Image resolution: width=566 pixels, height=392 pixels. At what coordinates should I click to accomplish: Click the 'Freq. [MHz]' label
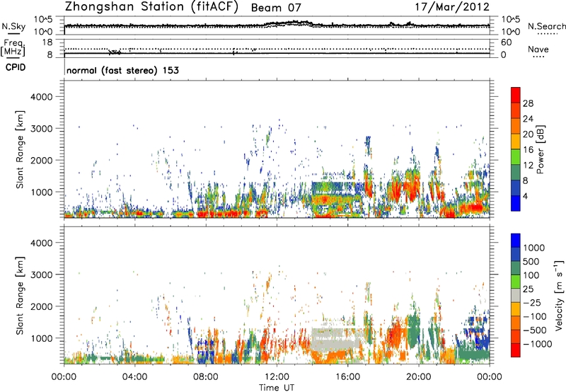pyautogui.click(x=13, y=47)
